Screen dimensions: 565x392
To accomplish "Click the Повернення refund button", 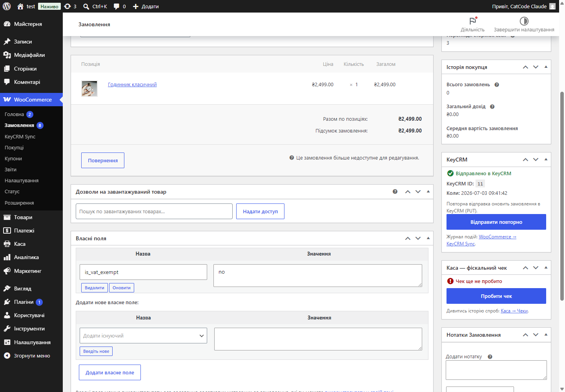I will coord(103,160).
